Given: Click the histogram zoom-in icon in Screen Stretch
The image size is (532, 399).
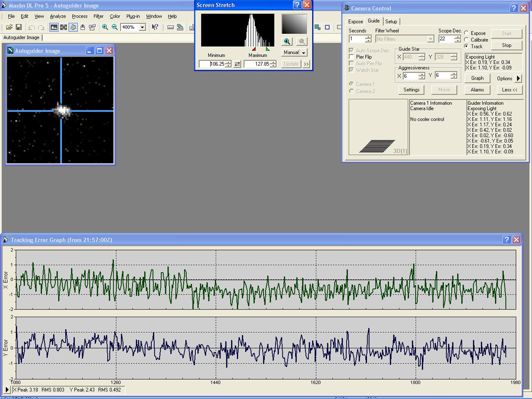Looking at the screenshot, I should [287, 42].
